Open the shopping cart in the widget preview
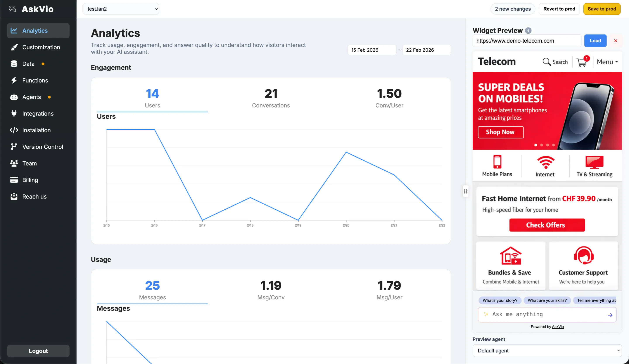The height and width of the screenshot is (364, 629). point(582,62)
